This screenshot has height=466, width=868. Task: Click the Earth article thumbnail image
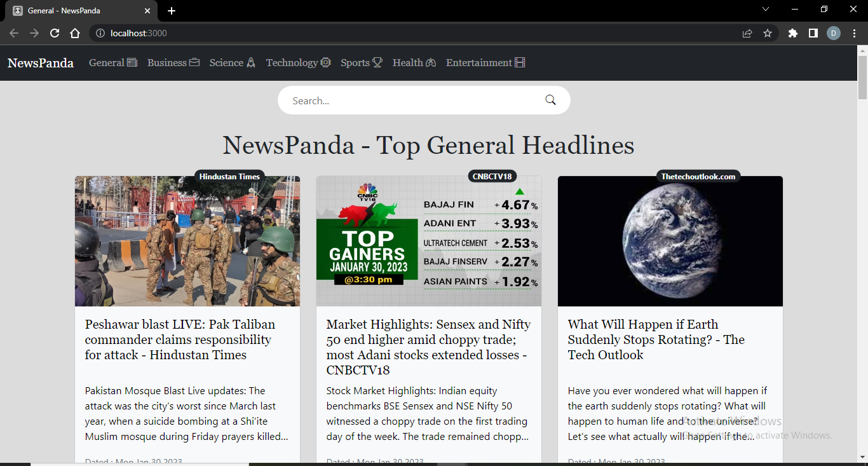pos(670,240)
